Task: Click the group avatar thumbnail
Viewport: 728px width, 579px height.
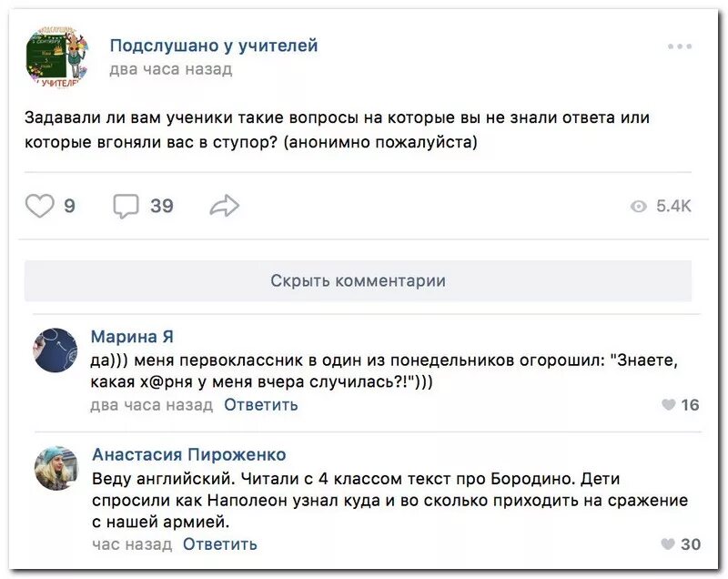Action: (x=56, y=56)
